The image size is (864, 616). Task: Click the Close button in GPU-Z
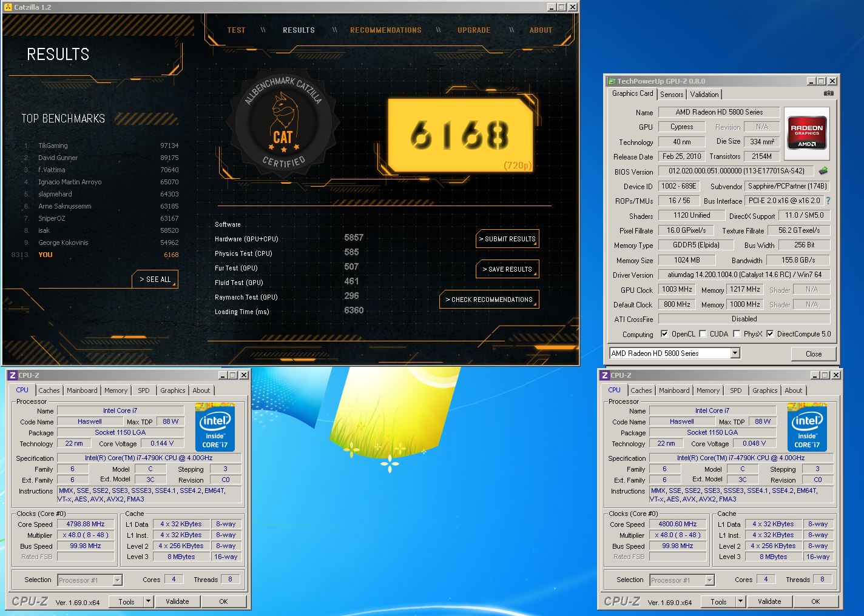814,354
